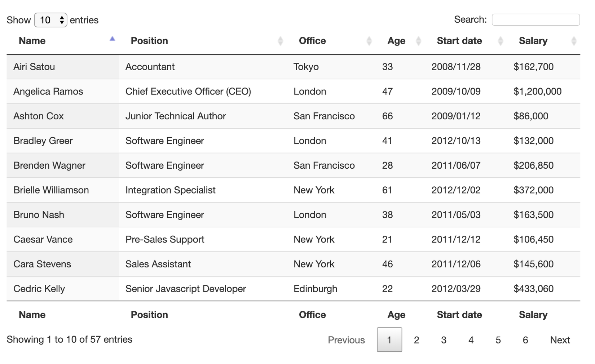Image resolution: width=595 pixels, height=364 pixels.
Task: Select current page 1 button
Action: [x=389, y=340]
